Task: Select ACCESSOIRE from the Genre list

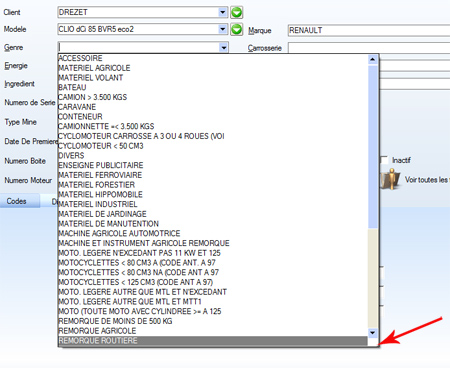Action: [x=213, y=58]
